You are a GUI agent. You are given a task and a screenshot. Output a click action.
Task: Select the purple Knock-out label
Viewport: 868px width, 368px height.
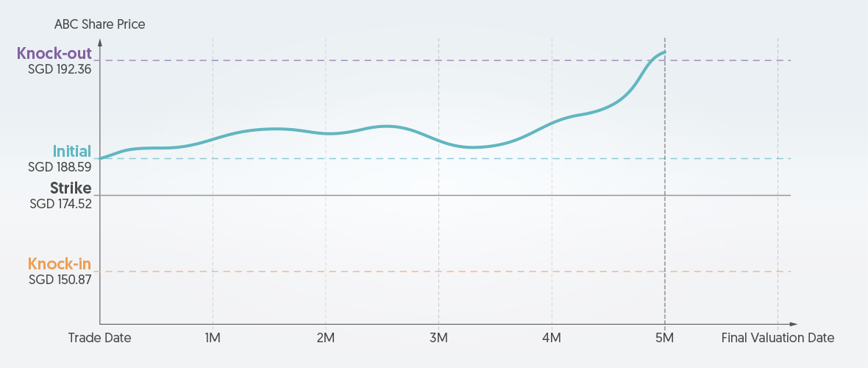tap(54, 53)
